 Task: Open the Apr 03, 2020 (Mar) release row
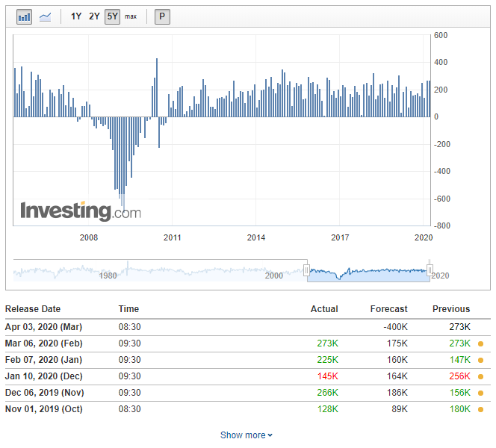tap(248, 327)
